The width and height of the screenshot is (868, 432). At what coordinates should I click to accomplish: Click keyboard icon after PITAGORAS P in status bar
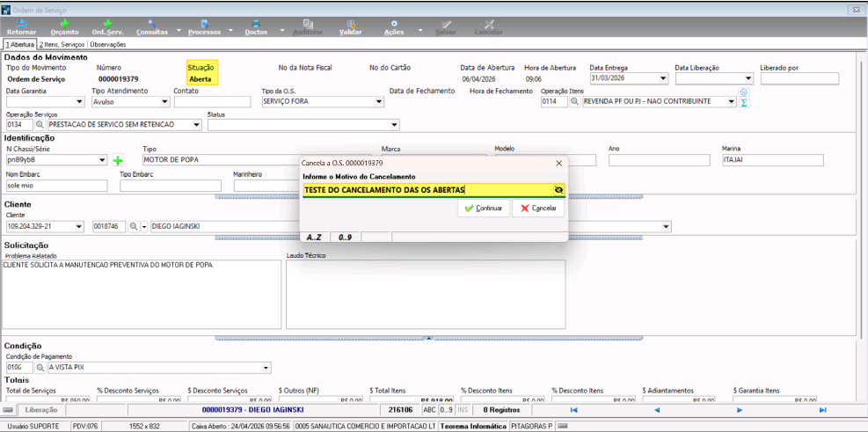(561, 426)
